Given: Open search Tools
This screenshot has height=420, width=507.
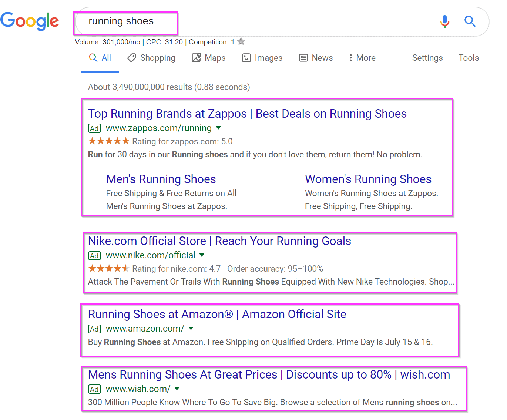Looking at the screenshot, I should 469,58.
